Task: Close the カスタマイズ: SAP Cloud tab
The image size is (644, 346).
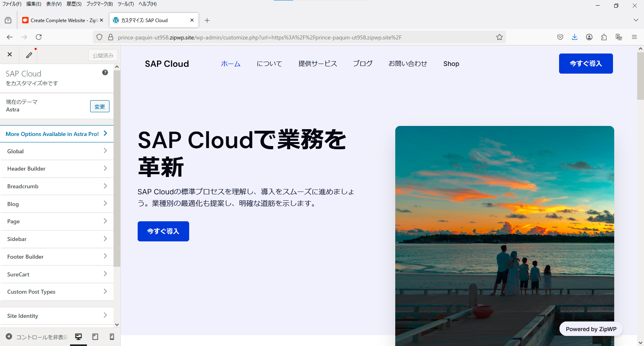Action: 192,20
